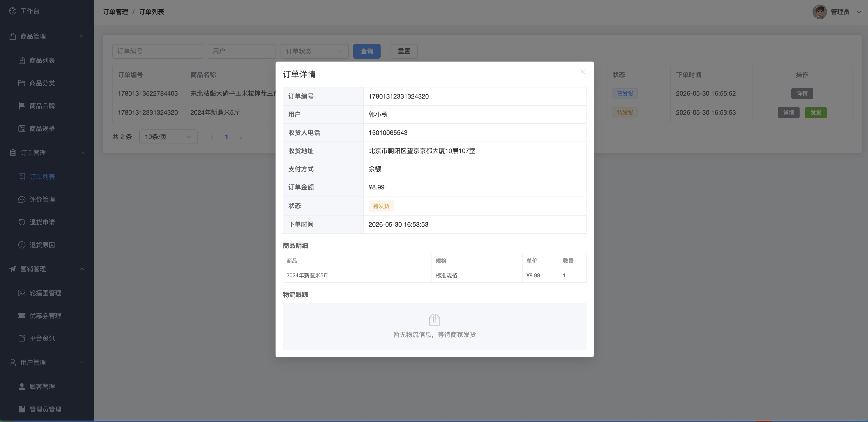Image resolution: width=868 pixels, height=422 pixels.
Task: Click the 用户管理 person icon
Action: pos(13,362)
